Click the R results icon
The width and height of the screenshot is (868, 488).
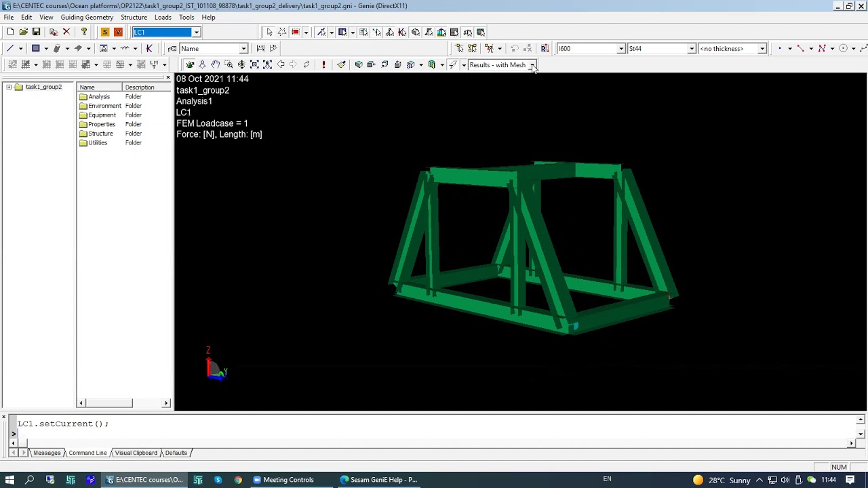[545, 48]
